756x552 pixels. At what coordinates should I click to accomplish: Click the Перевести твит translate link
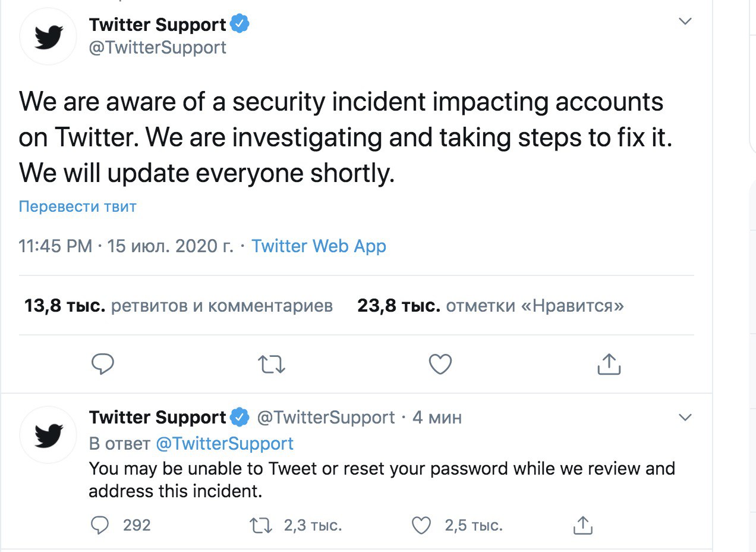78,206
